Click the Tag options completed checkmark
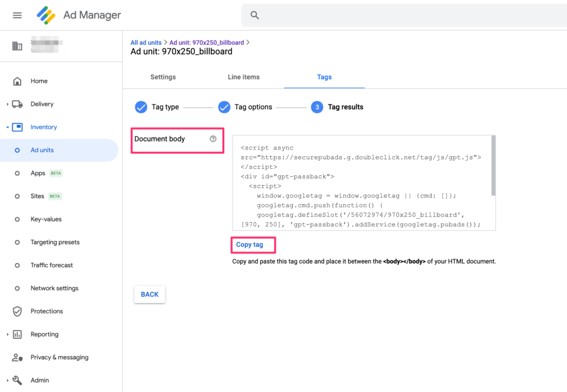 click(x=224, y=107)
